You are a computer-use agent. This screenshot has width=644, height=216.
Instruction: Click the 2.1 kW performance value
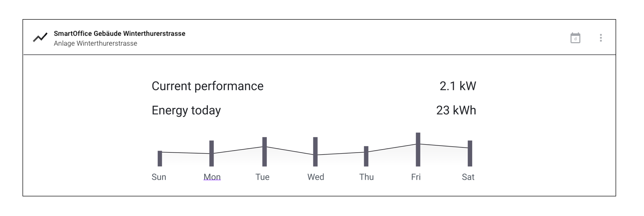pyautogui.click(x=457, y=86)
